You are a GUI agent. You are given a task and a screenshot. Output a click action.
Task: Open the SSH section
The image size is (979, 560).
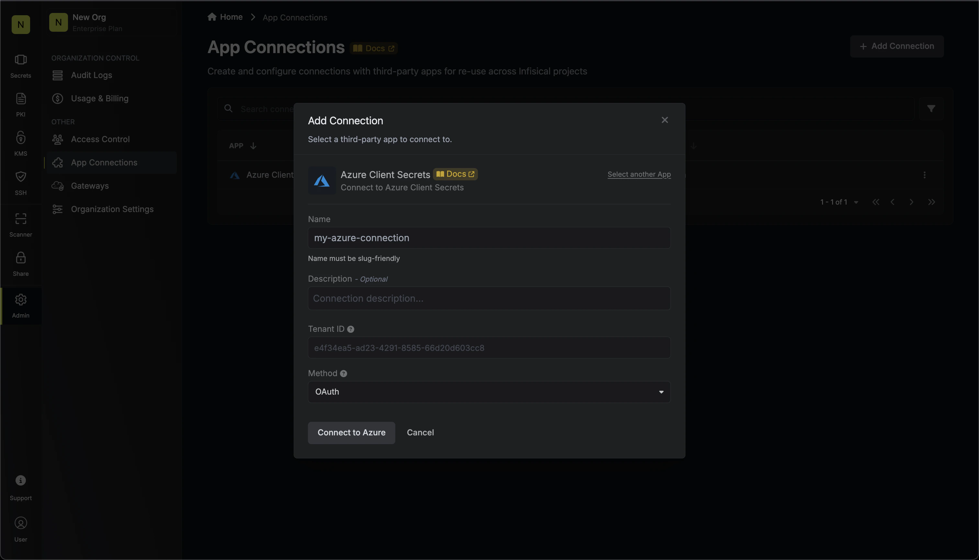pos(21,183)
